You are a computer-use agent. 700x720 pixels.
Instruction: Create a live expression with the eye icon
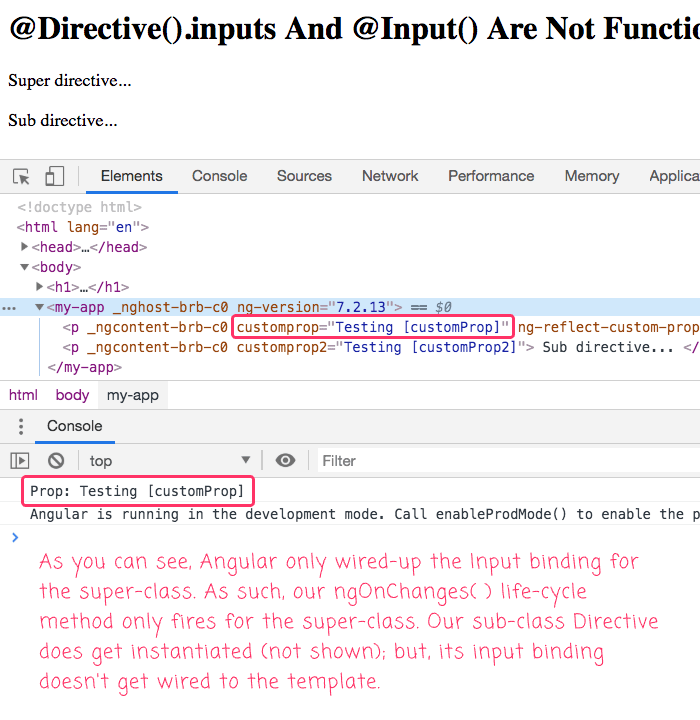pyautogui.click(x=285, y=460)
